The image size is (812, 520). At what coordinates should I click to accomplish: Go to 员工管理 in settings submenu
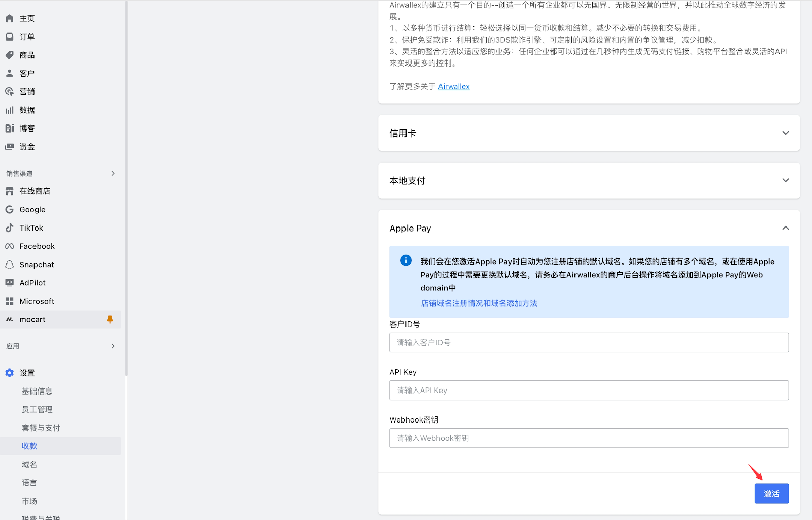point(37,409)
